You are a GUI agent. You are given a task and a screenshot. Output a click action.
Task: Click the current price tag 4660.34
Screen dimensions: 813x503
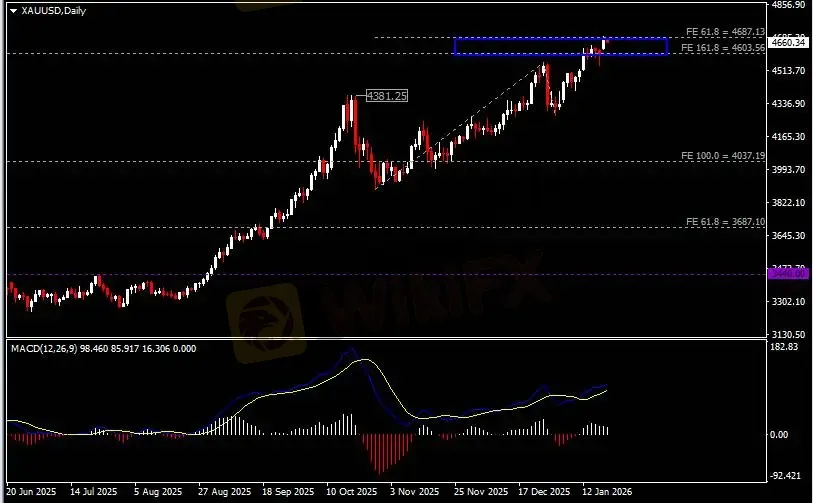click(788, 43)
